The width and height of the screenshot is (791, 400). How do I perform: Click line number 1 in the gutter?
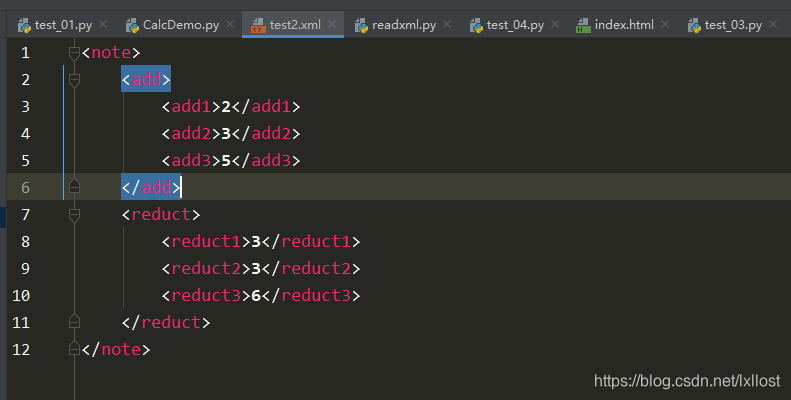click(25, 52)
